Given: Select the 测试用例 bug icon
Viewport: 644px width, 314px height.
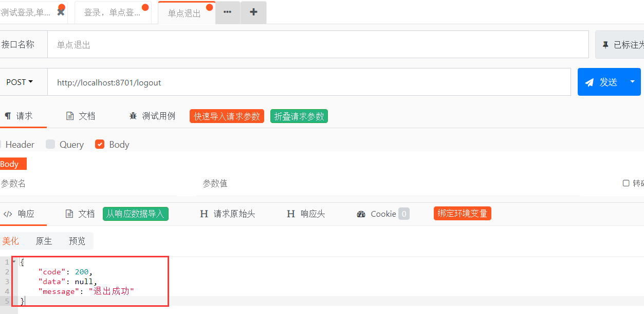Looking at the screenshot, I should (133, 116).
